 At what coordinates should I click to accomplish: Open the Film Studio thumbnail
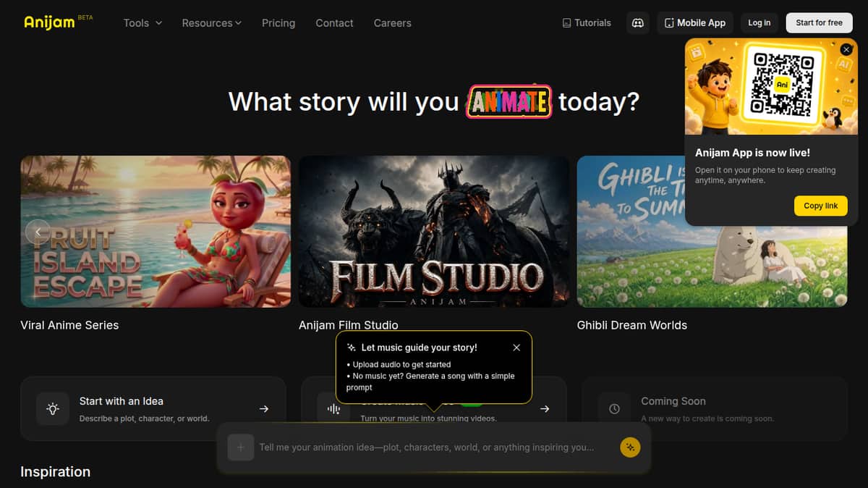pos(434,232)
